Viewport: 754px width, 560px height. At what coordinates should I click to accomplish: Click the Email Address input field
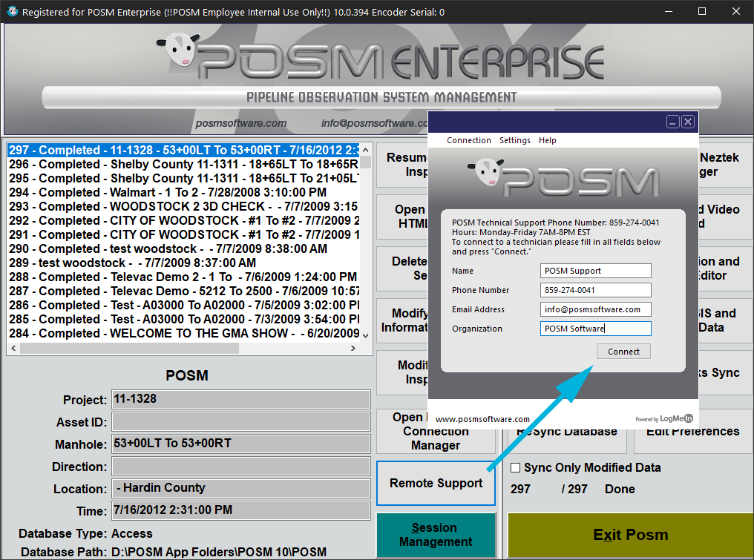(x=595, y=309)
